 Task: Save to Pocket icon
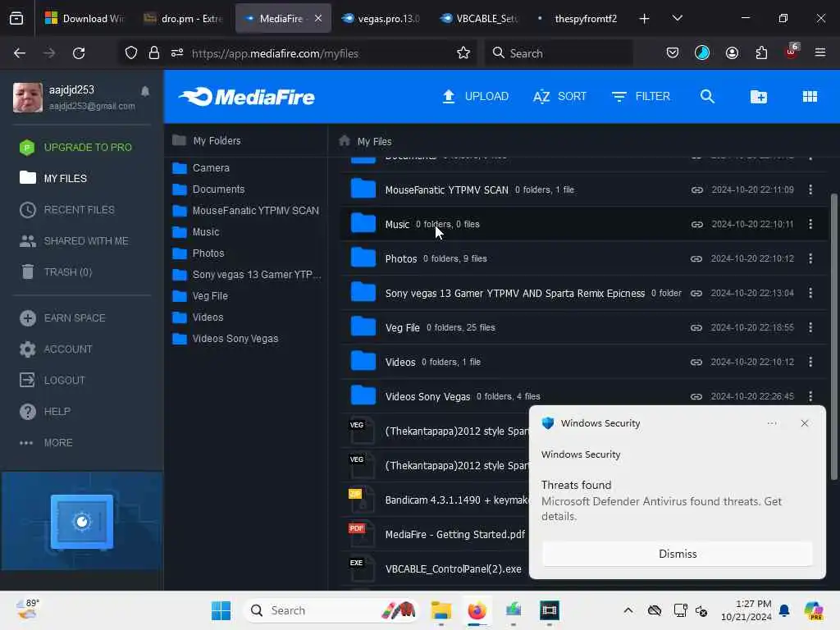(x=673, y=53)
